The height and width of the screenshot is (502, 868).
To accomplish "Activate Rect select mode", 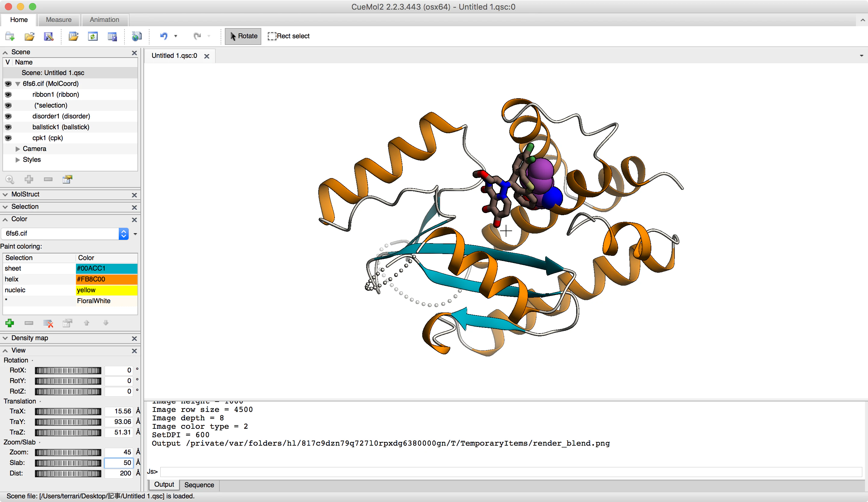I will [x=289, y=36].
